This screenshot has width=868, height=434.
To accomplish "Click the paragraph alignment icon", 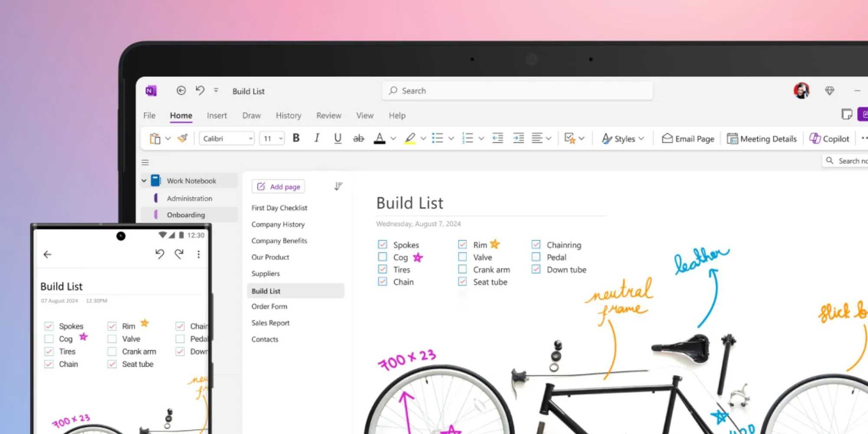I will (x=537, y=138).
